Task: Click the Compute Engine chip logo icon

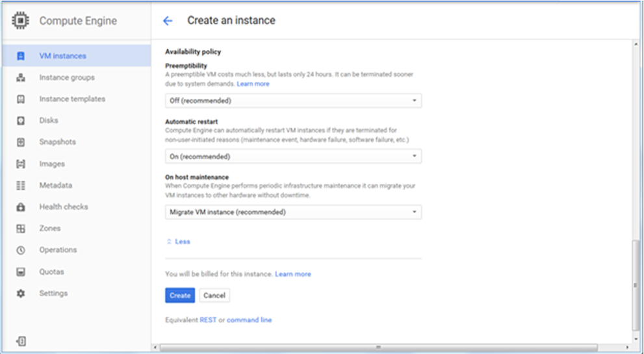Action: pyautogui.click(x=21, y=21)
